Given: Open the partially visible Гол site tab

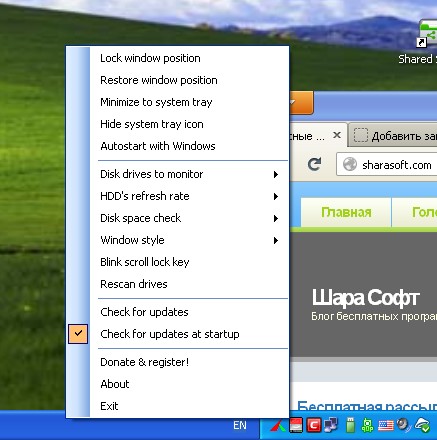Looking at the screenshot, I should point(415,212).
